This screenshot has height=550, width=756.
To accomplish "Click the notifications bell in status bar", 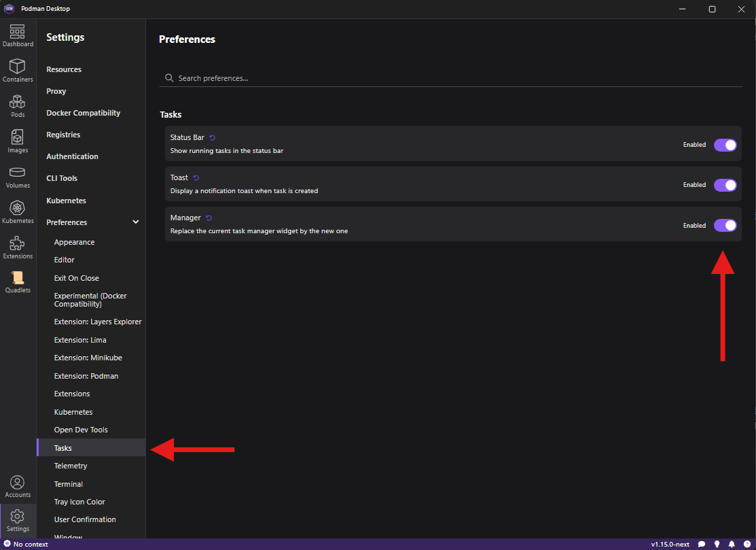I will (732, 545).
